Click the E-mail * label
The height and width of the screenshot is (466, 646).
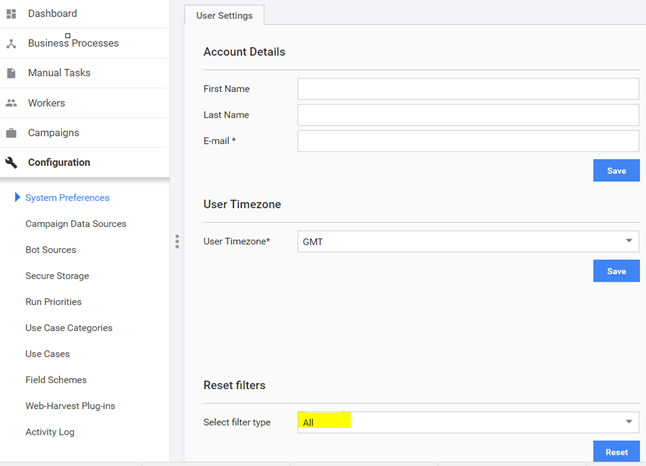click(x=220, y=141)
